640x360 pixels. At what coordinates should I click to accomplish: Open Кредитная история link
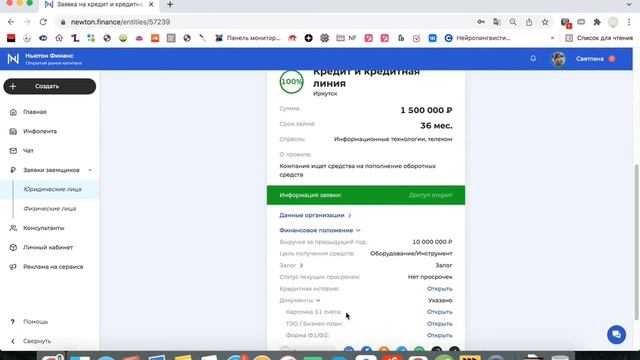coord(439,289)
